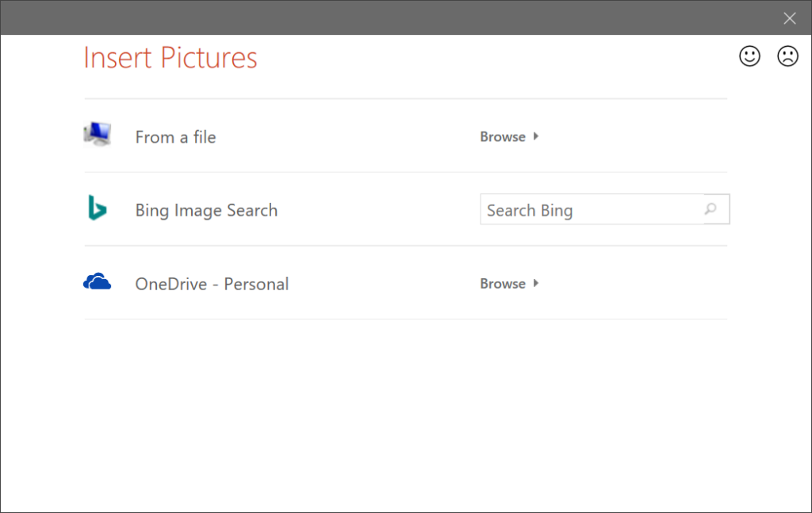812x513 pixels.
Task: Click the blue OneDrive cloud icon
Action: (98, 282)
